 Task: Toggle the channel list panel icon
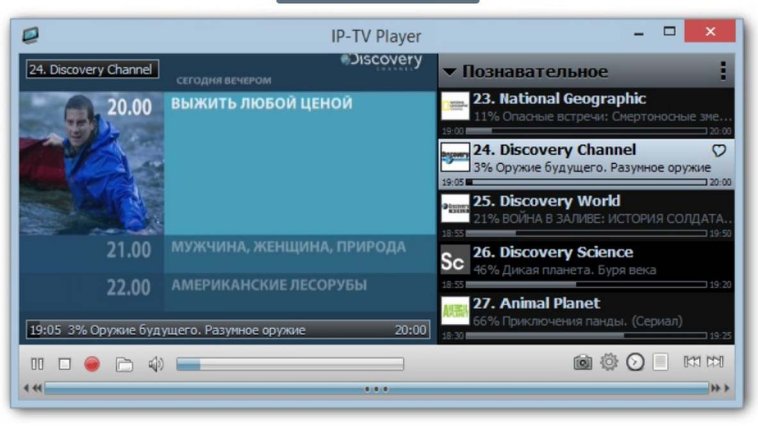pos(660,362)
